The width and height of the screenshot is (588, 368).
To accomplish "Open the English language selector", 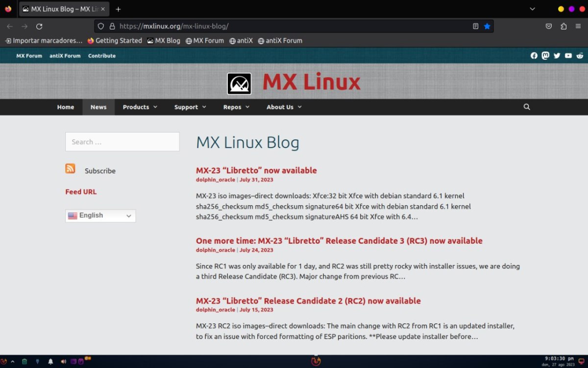I will coord(100,216).
